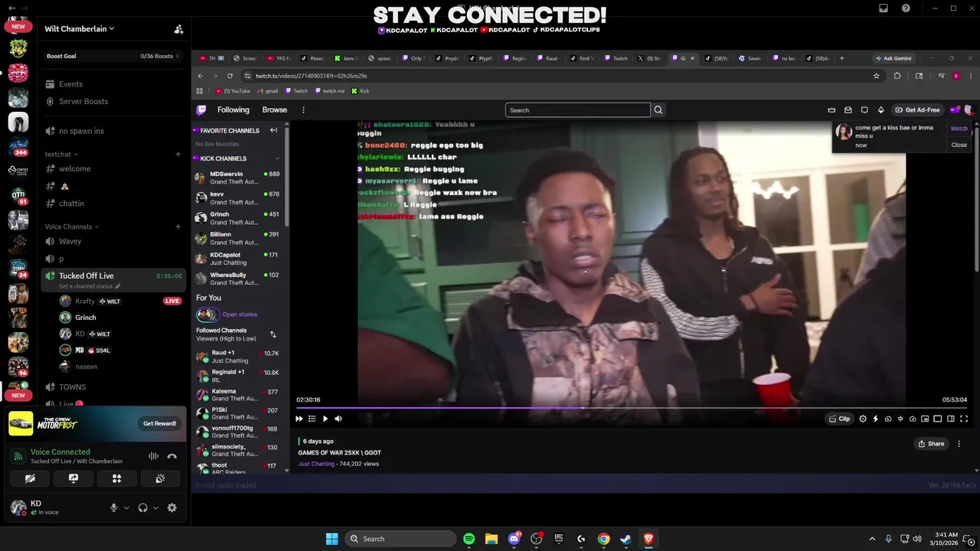Open the Twitch home logo

tap(201, 110)
